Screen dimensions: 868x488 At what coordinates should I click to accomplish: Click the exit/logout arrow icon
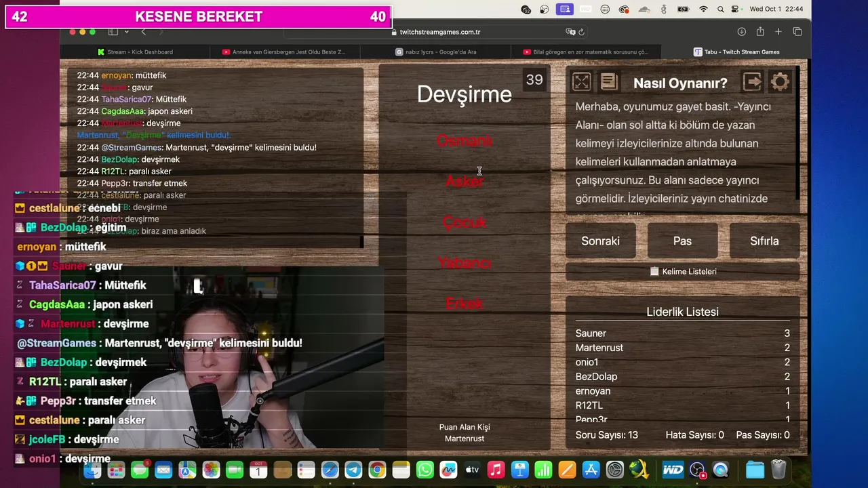coord(752,82)
